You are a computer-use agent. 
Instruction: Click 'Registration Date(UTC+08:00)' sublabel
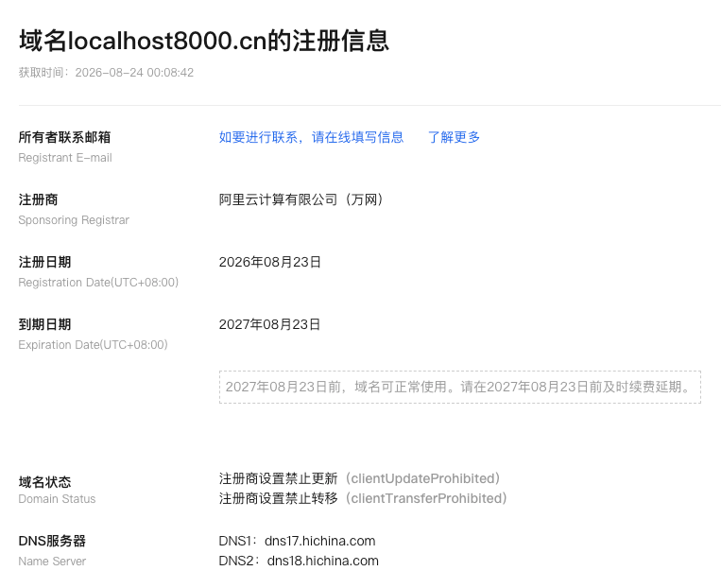(98, 283)
